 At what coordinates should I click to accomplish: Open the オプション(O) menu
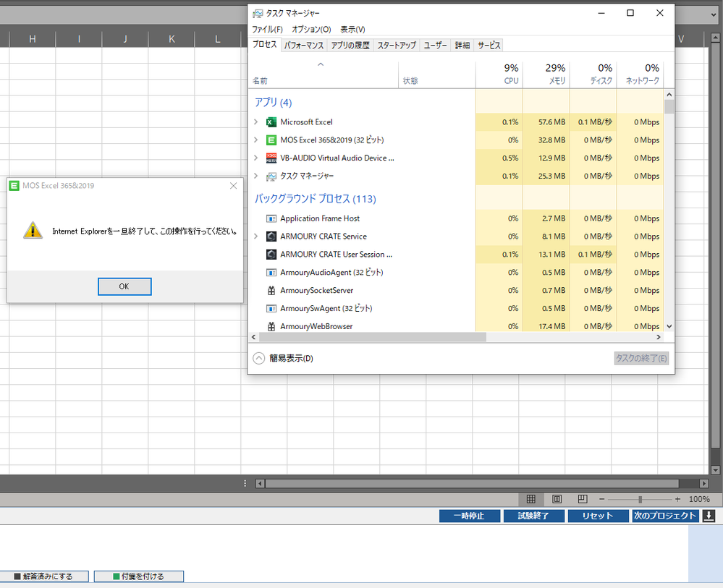311,30
